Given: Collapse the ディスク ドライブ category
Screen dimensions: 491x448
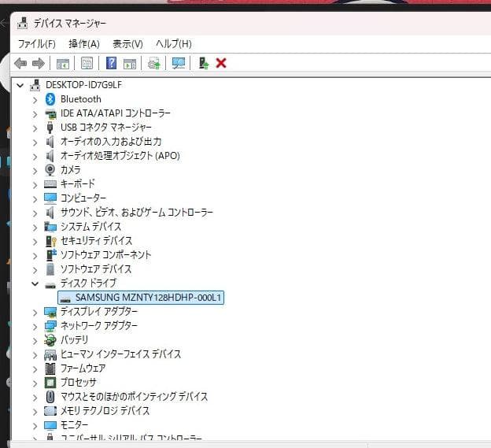Looking at the screenshot, I should [35, 284].
